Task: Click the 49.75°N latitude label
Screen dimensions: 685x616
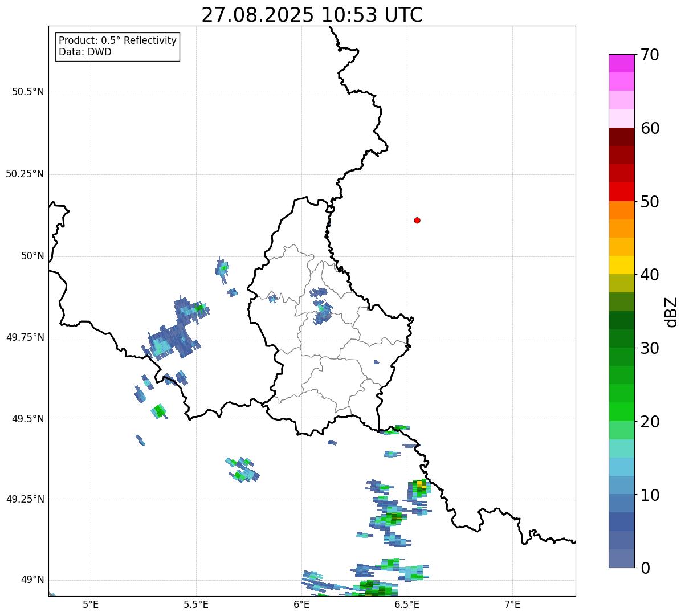Action: (25, 337)
